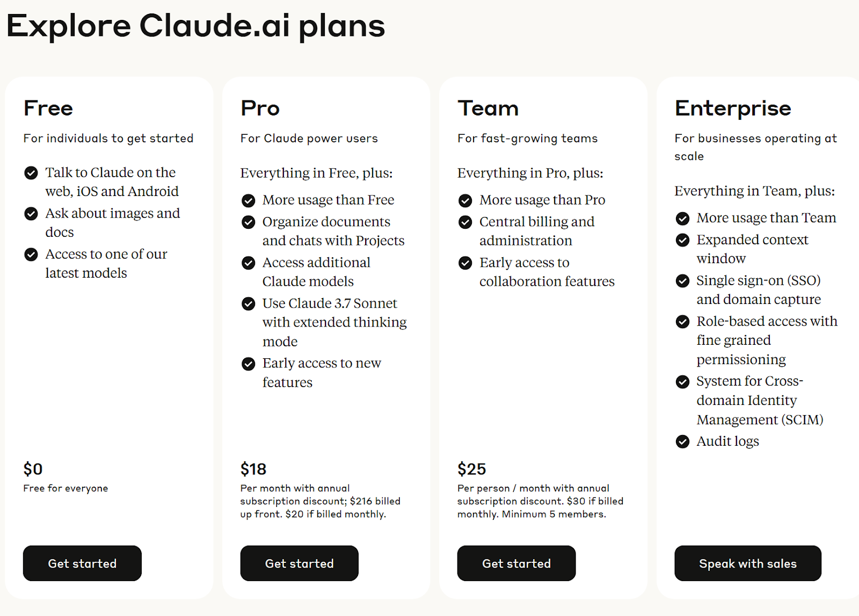
Task: Click the checkmark beside "Use Claude 3.7 Sonnet with extended thinking mode"
Action: (248, 303)
